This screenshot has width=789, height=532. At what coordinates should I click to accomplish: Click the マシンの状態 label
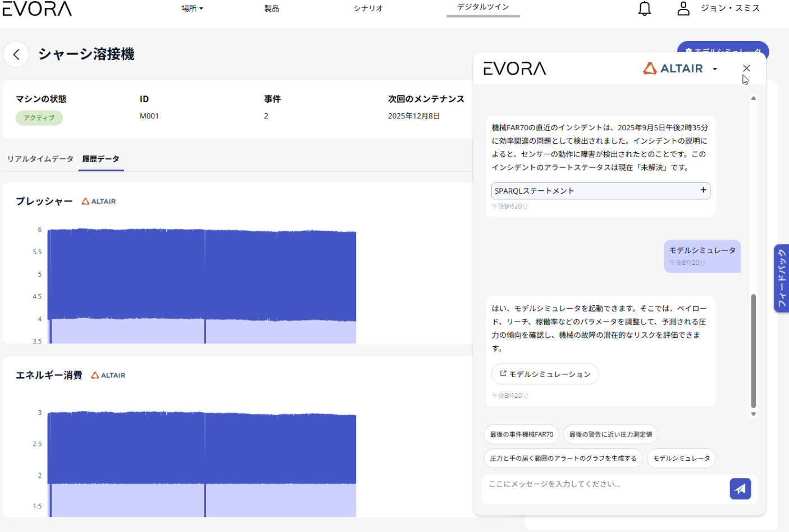(x=41, y=99)
